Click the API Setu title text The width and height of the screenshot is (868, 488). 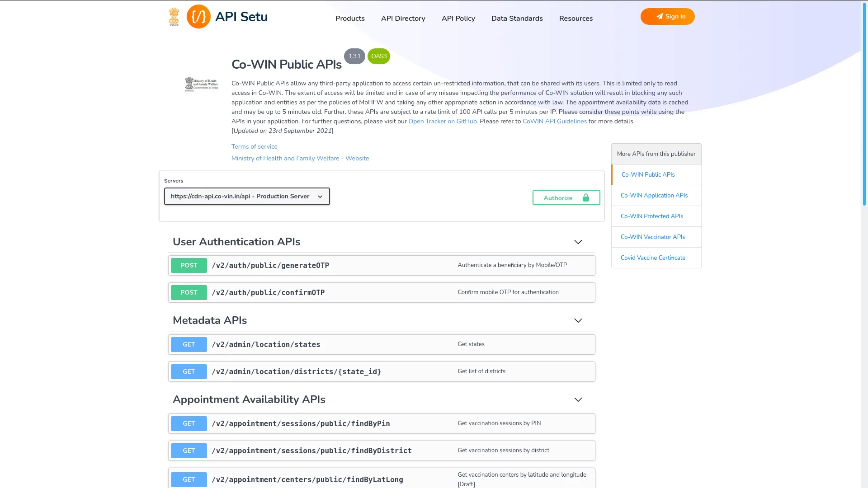pos(241,17)
